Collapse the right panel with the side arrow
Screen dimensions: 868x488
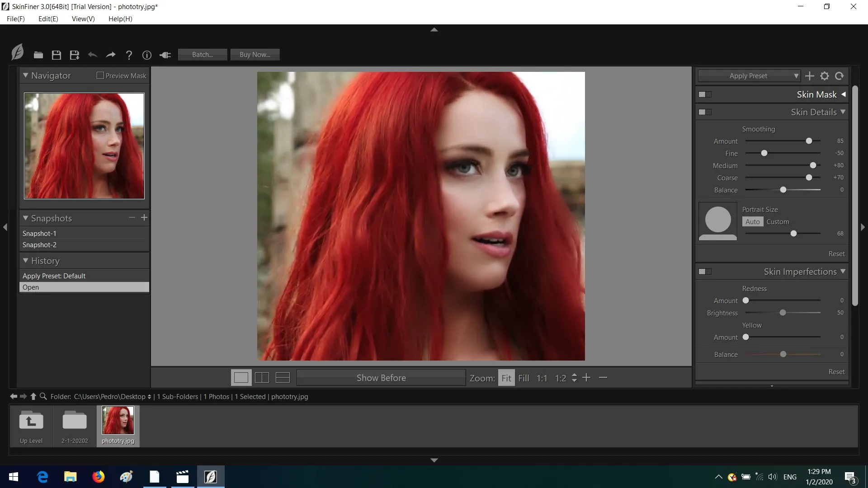click(x=863, y=227)
